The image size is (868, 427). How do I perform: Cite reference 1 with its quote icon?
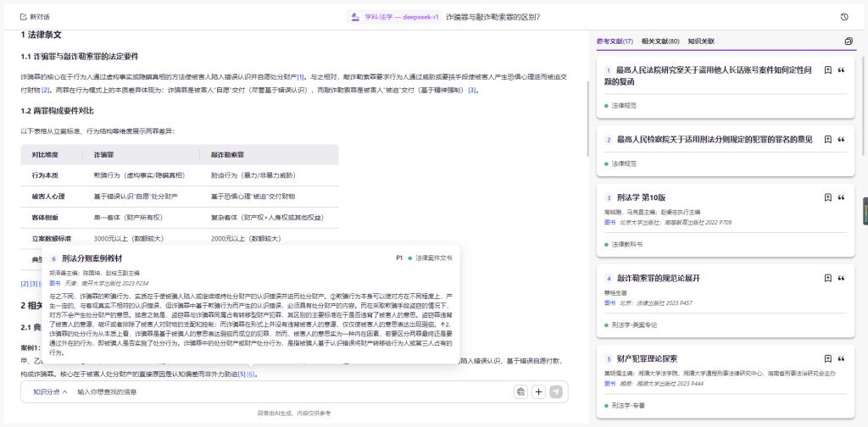click(x=842, y=70)
